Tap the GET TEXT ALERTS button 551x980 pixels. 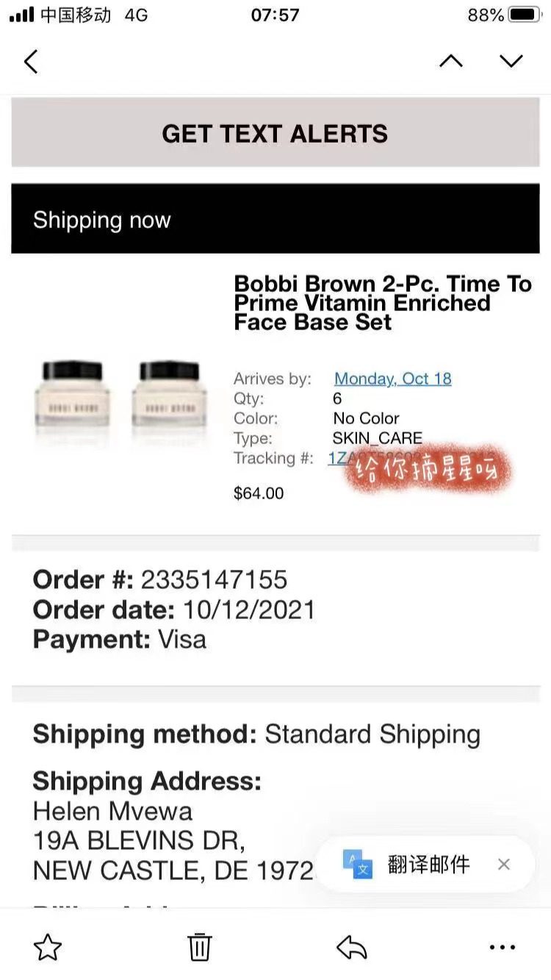point(275,133)
